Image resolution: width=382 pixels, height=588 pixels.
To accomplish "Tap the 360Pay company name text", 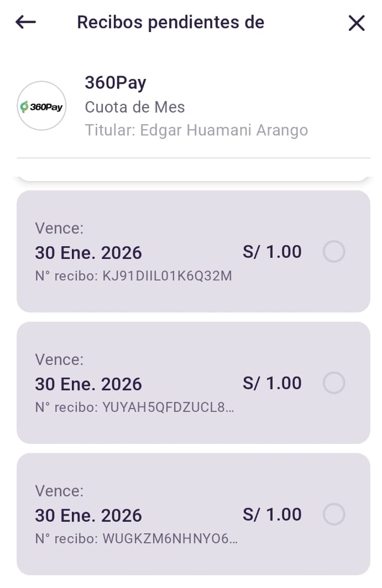I will tap(115, 83).
